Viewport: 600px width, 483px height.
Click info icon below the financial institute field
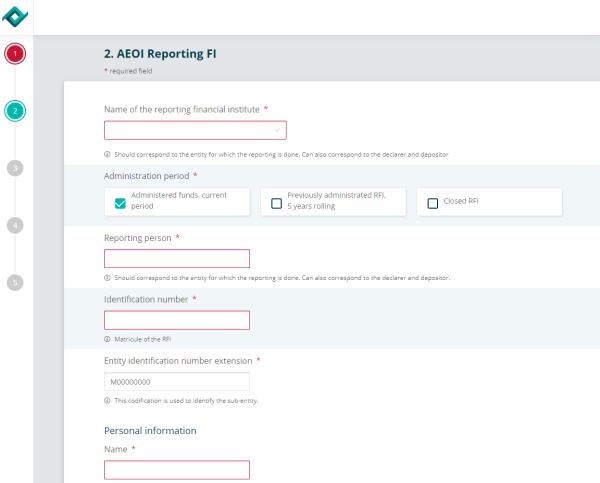[x=107, y=155]
